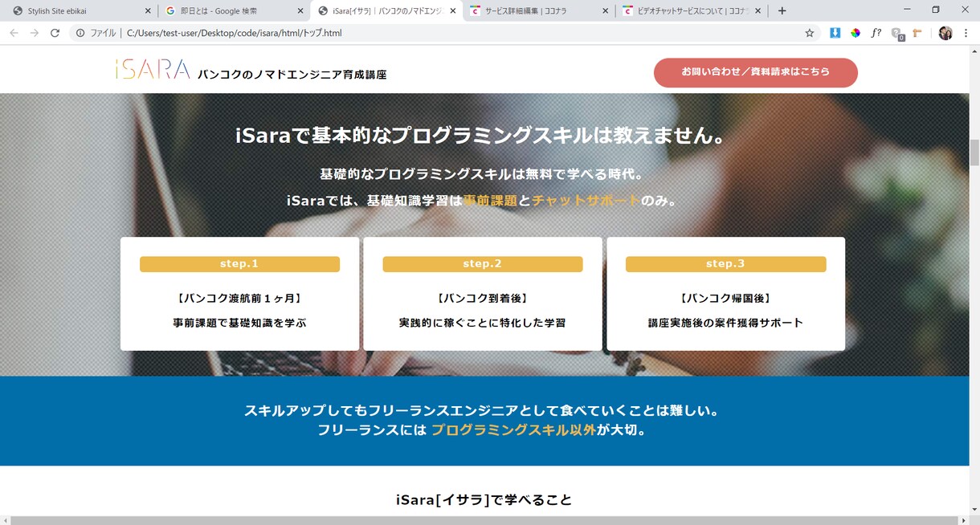Click the 【バンコク帰国後】 card text
Viewport: 980px width, 525px height.
click(725, 298)
